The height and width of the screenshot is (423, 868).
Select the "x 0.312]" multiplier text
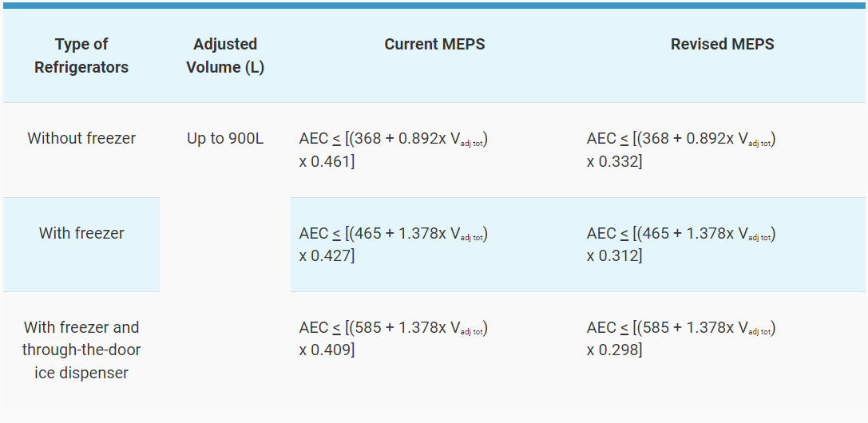point(615,256)
